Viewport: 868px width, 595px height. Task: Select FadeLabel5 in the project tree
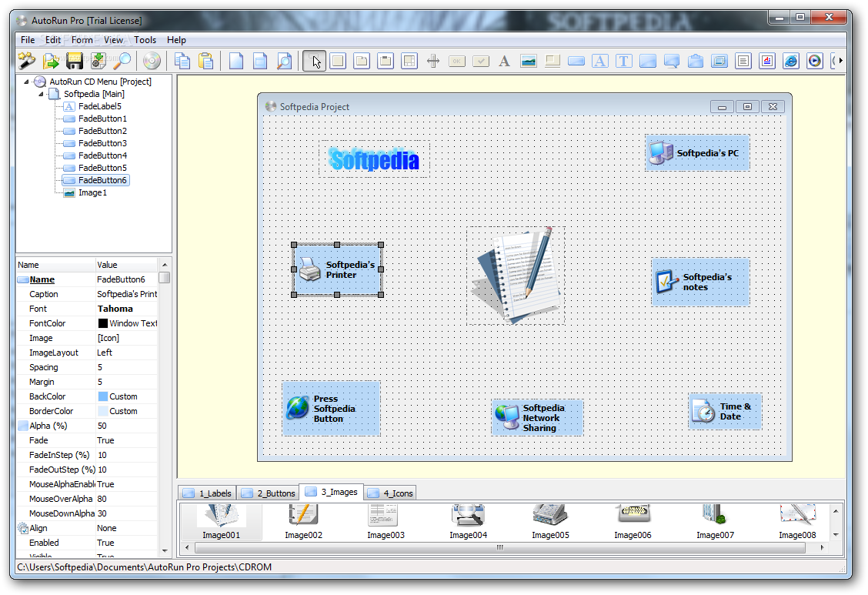click(x=99, y=106)
